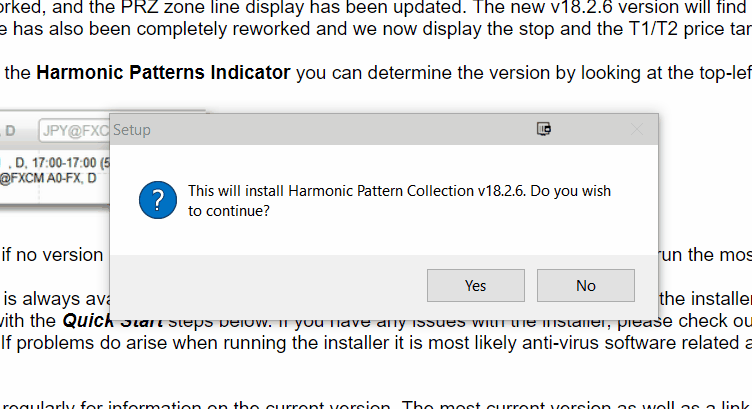Screen dimensions: 752x409
Task: Select the bold Harmonic Patterns Indicator text
Action: (x=163, y=72)
